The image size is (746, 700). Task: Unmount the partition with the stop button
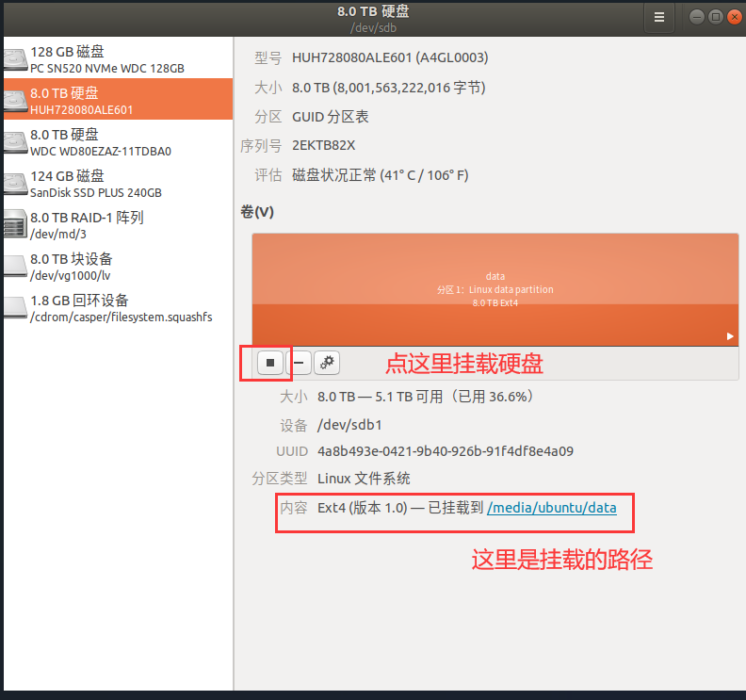click(269, 363)
